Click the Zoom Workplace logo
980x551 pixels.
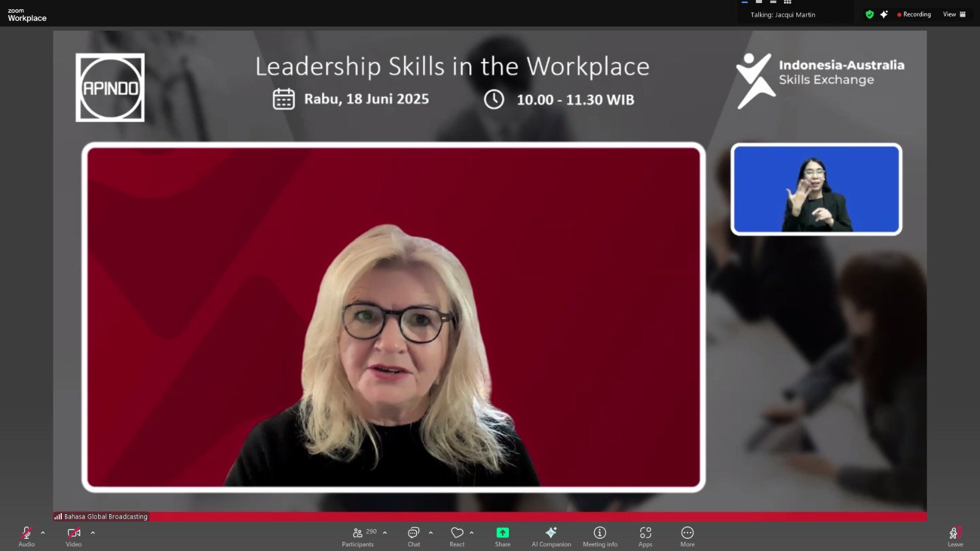pyautogui.click(x=27, y=15)
